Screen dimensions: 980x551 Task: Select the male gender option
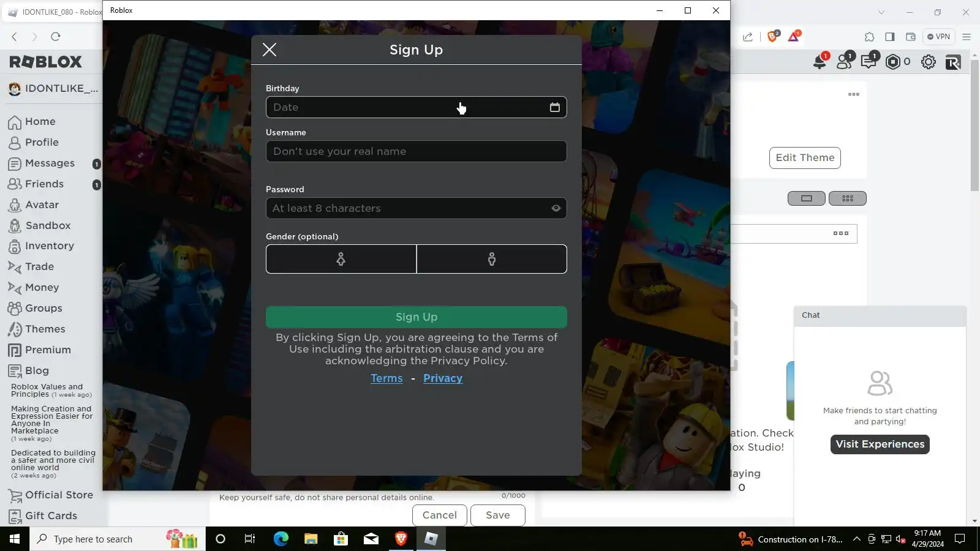tap(492, 259)
